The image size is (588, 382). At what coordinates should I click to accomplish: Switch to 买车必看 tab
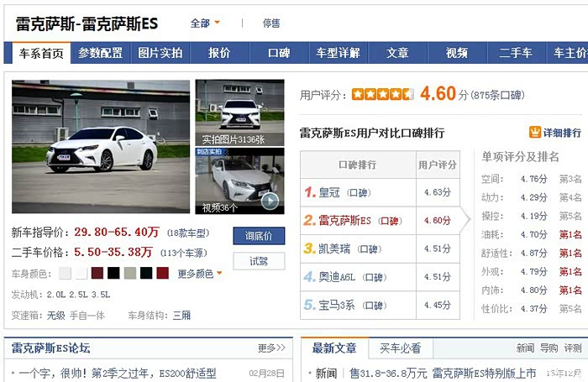[401, 348]
